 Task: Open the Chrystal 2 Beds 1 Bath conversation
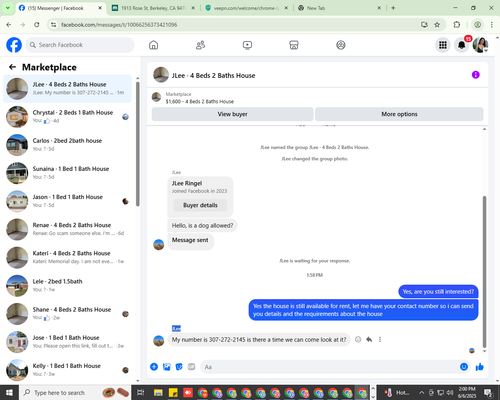[67, 117]
